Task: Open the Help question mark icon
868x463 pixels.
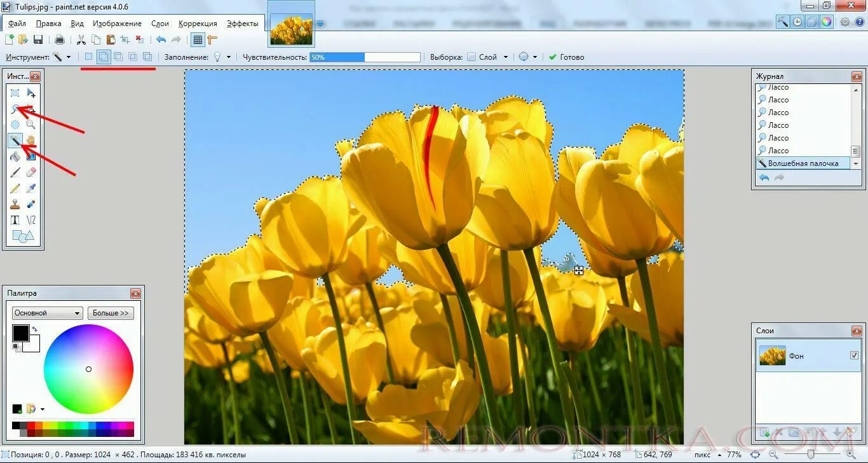Action: 859,22
